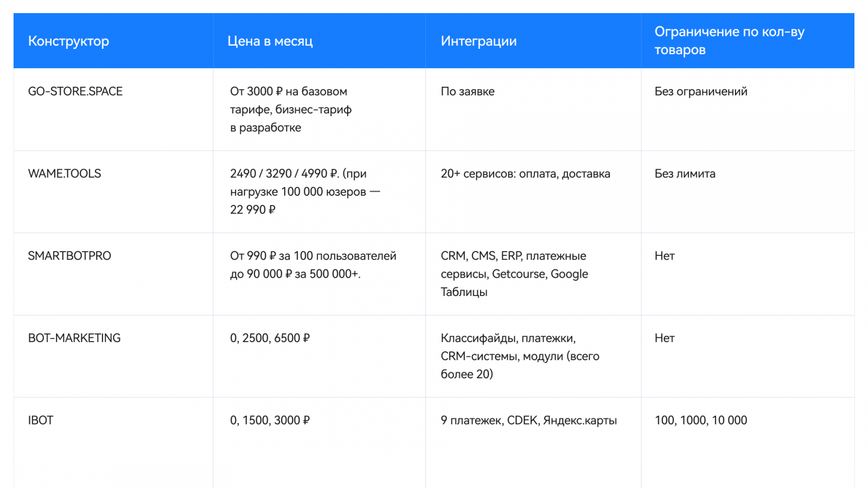This screenshot has width=868, height=488.
Task: Select the IBOT constructor cell
Action: (x=41, y=421)
